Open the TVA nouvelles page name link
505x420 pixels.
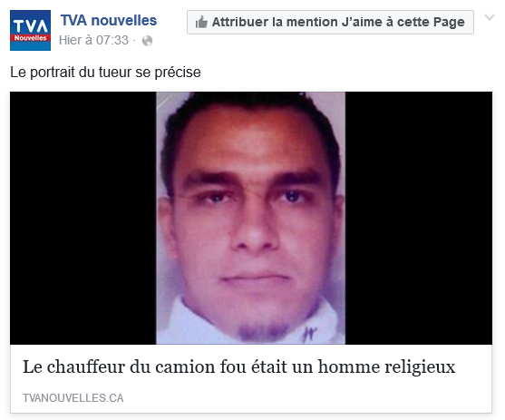pos(109,20)
